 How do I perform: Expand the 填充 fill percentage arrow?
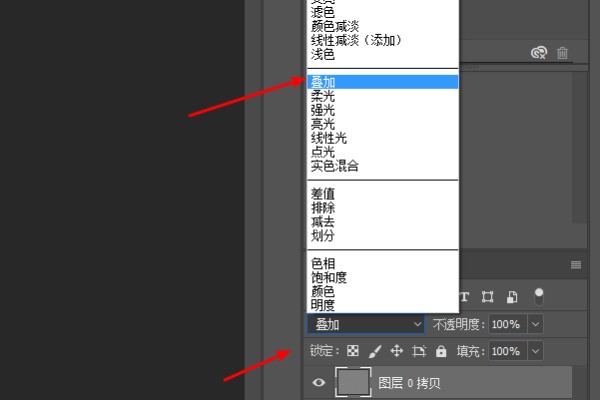(x=535, y=352)
